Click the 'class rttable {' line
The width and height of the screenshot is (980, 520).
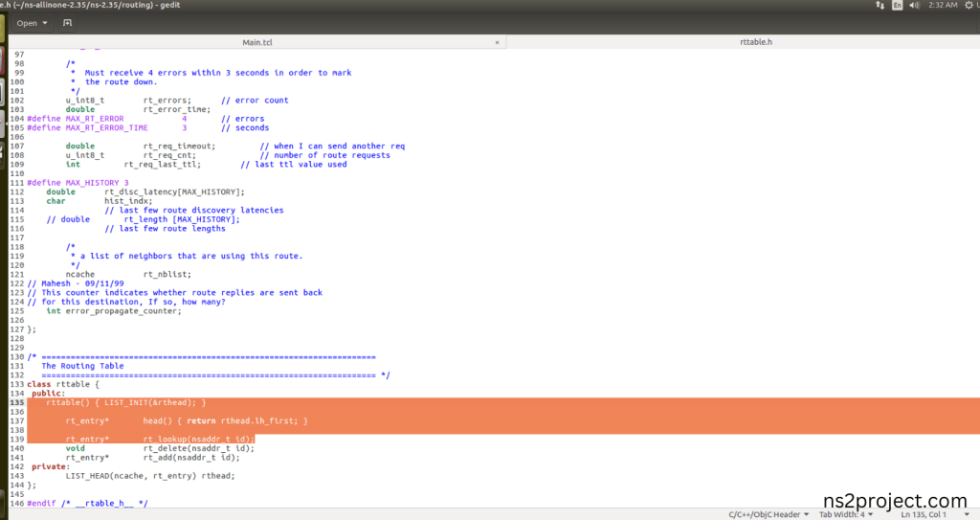63,384
